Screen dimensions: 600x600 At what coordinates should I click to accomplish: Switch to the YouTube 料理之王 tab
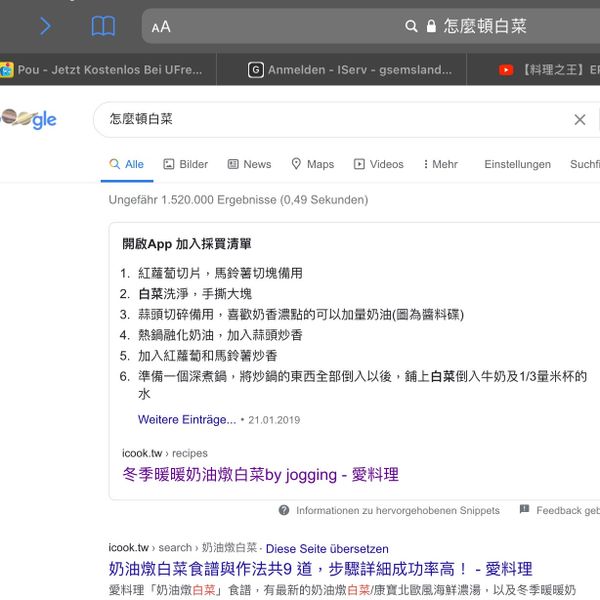[x=533, y=70]
